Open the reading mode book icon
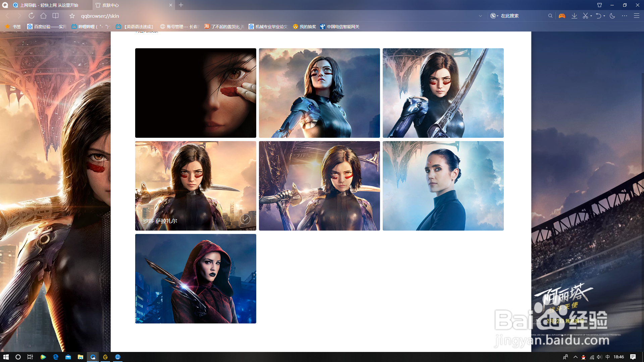The height and width of the screenshot is (362, 644). pyautogui.click(x=56, y=16)
